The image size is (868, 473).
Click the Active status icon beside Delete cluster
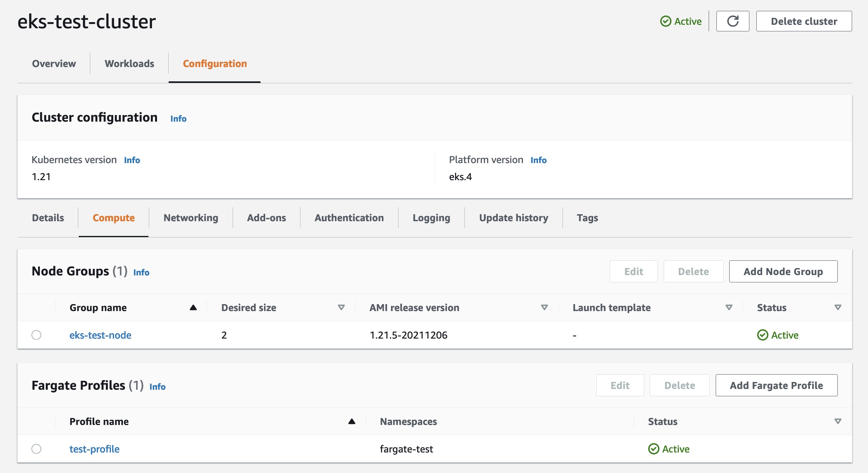point(666,21)
